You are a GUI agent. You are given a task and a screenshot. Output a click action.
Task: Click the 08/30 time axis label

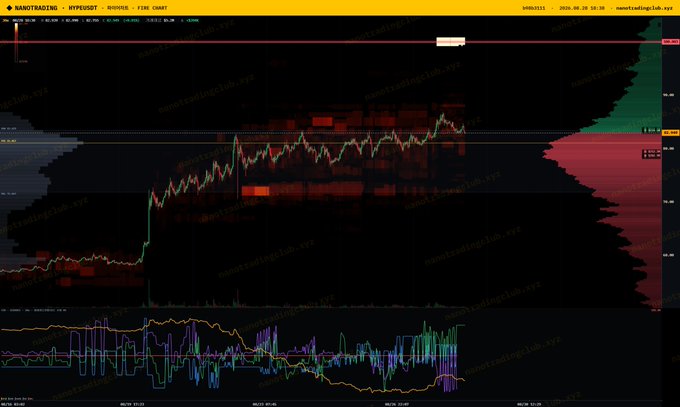[x=529, y=404]
